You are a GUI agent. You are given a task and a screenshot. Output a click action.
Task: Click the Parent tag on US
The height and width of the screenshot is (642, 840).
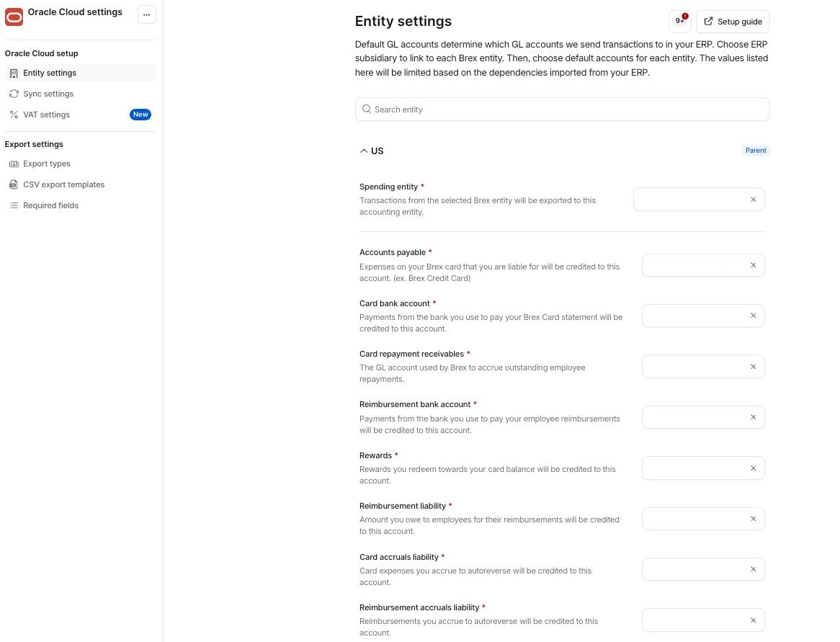click(x=756, y=151)
